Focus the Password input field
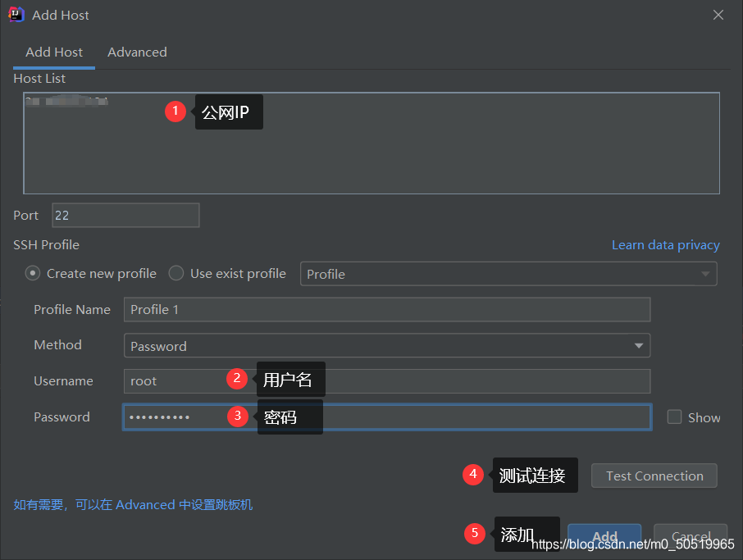Screen dimensions: 743x560 coord(386,417)
